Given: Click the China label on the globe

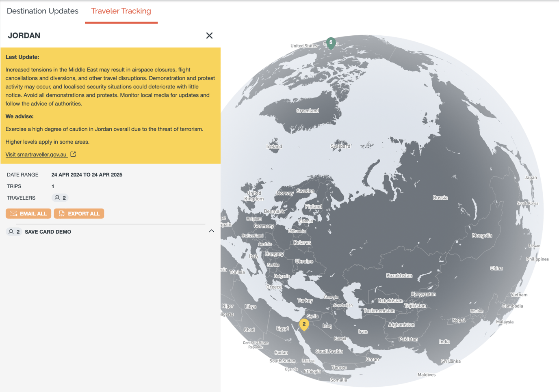Looking at the screenshot, I should (x=496, y=268).
